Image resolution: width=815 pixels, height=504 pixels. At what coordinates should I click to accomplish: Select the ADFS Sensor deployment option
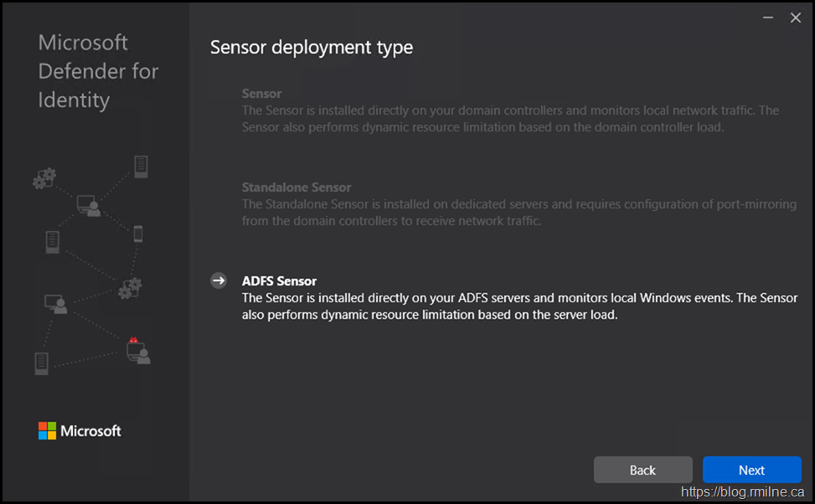279,281
